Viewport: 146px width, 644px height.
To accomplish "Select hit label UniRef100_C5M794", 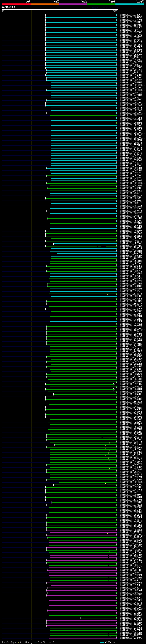I will 131,289.
